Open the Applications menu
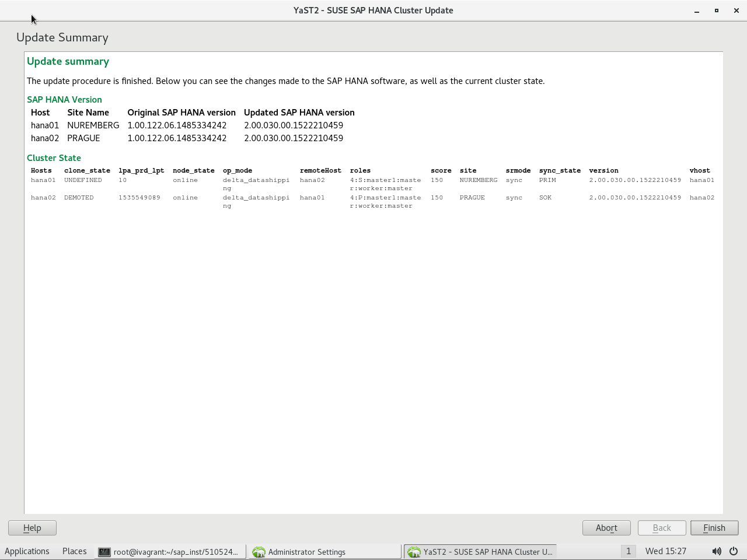This screenshot has width=747, height=560. coord(27,551)
